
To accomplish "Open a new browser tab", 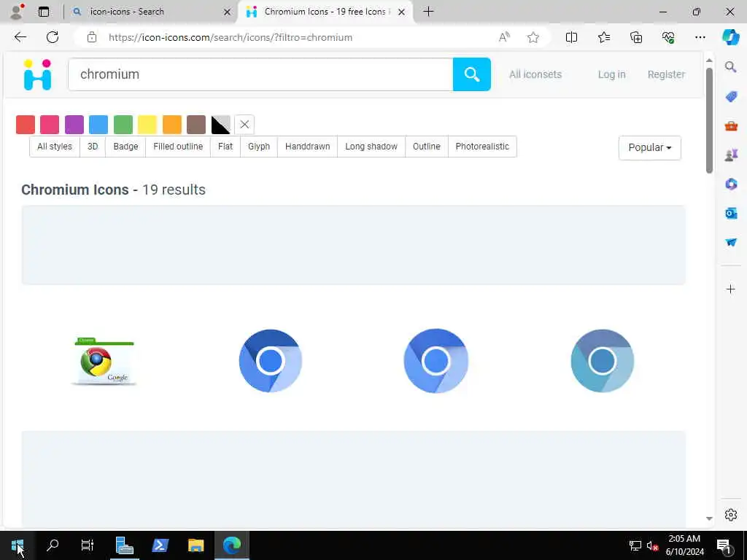I will pos(428,12).
